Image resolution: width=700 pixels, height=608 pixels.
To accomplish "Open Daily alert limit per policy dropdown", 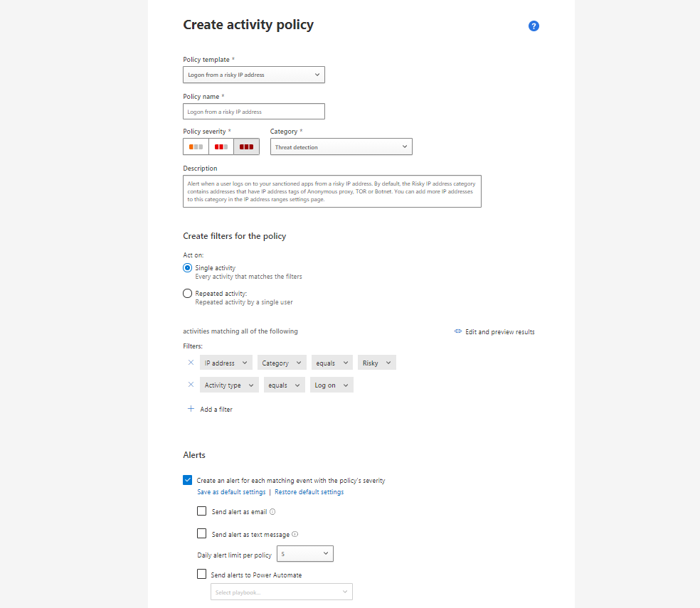I will [x=305, y=553].
